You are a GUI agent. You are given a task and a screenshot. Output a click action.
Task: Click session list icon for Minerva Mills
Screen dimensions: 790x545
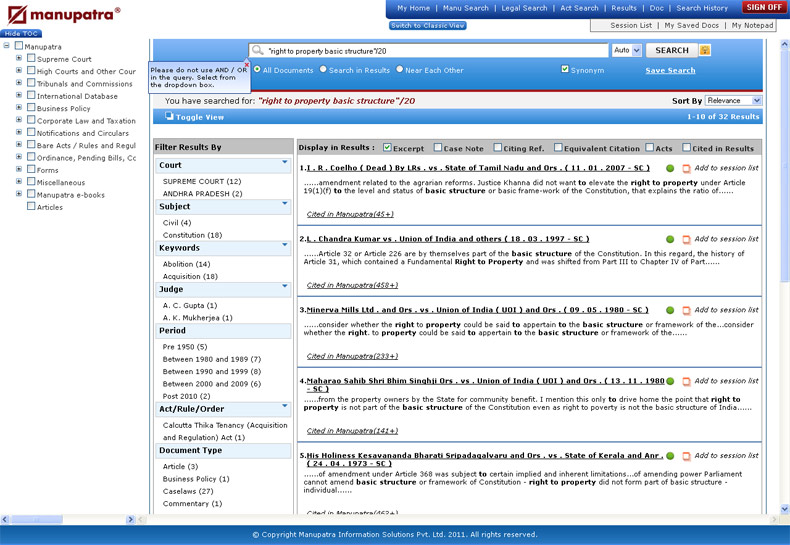(x=686, y=310)
